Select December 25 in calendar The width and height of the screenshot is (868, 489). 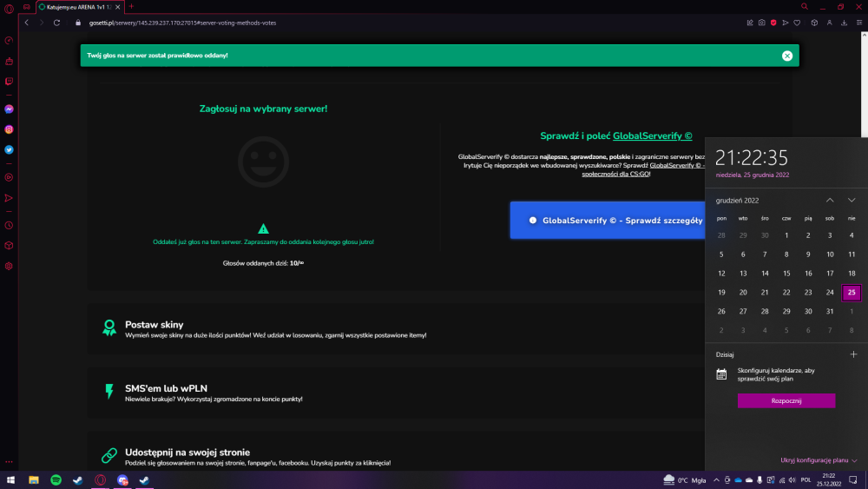(852, 293)
